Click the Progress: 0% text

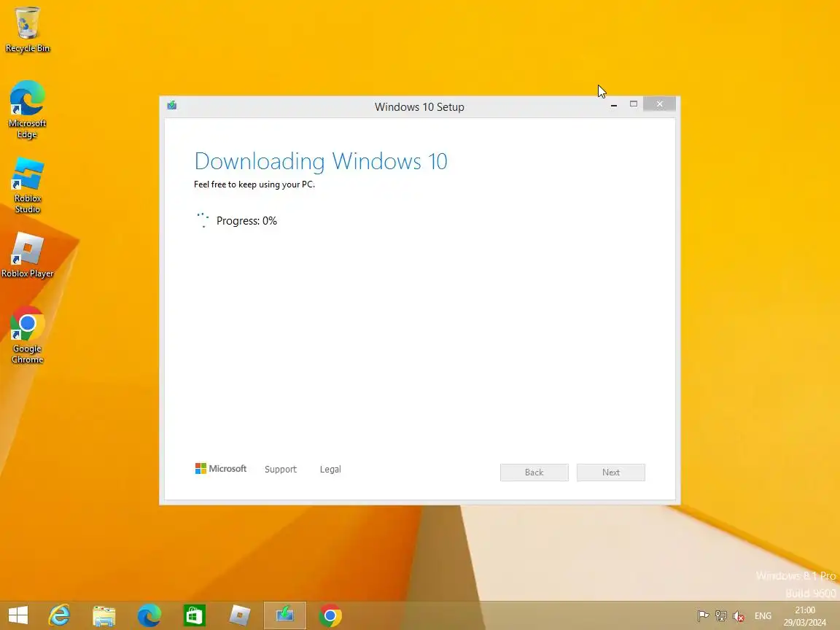(x=246, y=221)
